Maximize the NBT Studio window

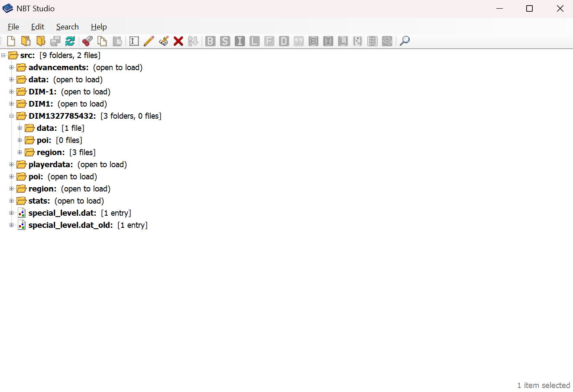coord(529,9)
